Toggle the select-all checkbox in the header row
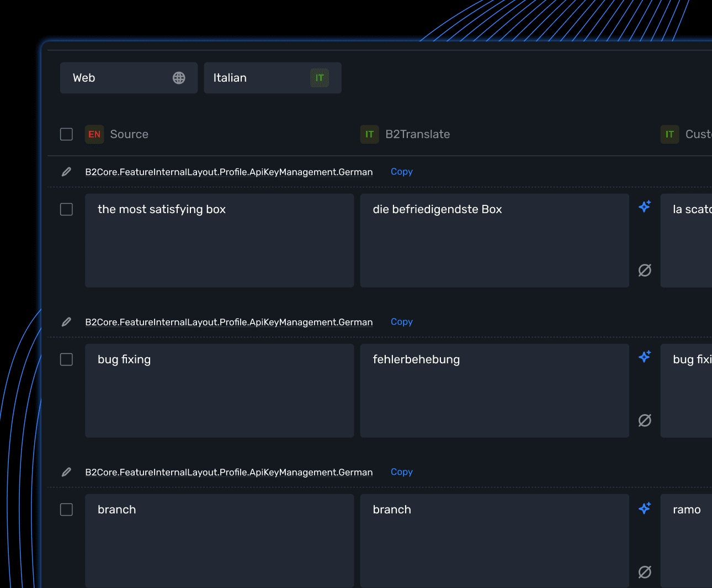The image size is (712, 588). pyautogui.click(x=66, y=134)
